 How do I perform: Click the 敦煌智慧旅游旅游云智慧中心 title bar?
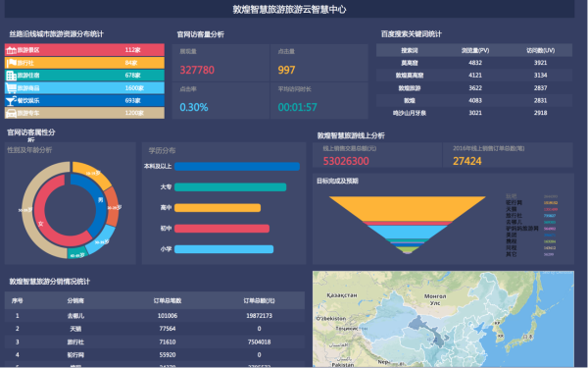tap(289, 9)
